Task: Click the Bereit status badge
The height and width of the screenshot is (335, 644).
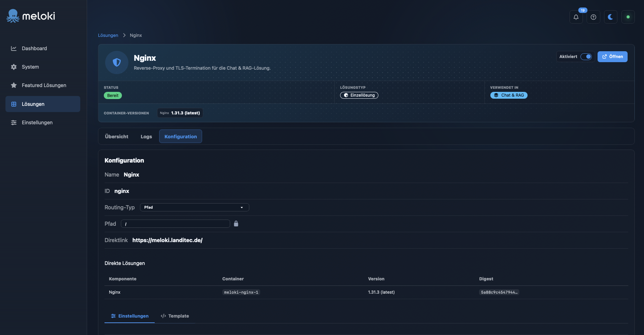Action: 113,96
